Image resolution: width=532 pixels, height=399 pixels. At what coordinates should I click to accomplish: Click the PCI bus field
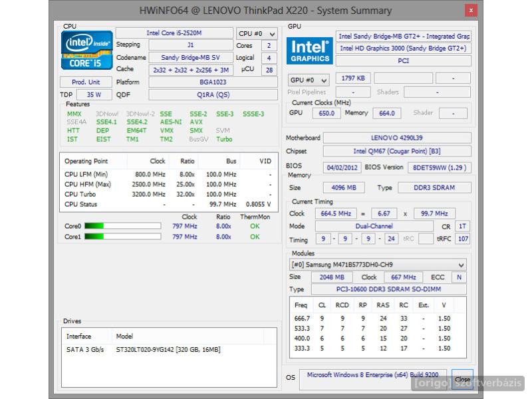404,61
